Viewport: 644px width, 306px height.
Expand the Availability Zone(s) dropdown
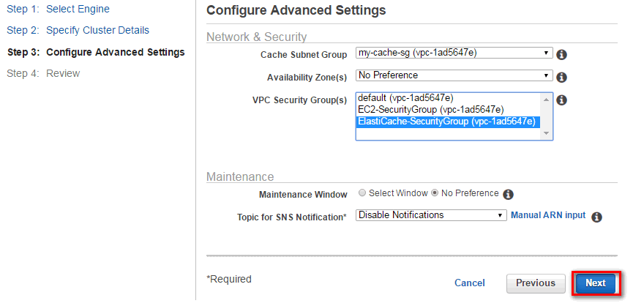coord(454,75)
